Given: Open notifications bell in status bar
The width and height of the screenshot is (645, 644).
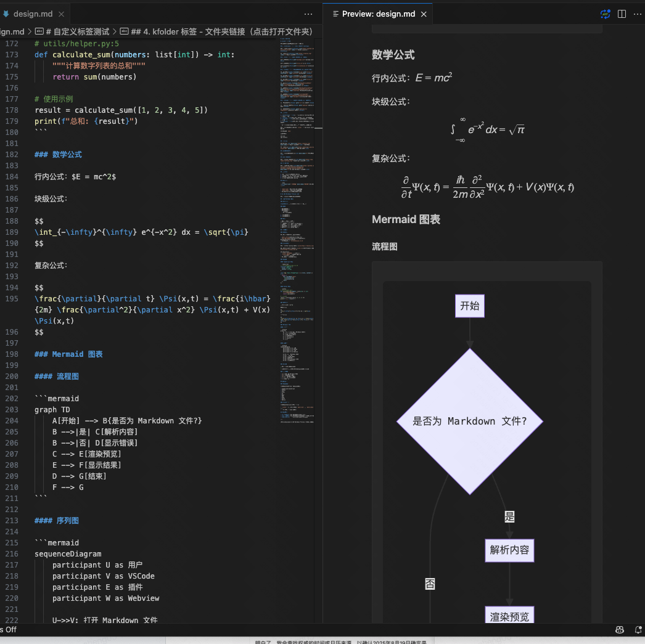Looking at the screenshot, I should pyautogui.click(x=638, y=630).
